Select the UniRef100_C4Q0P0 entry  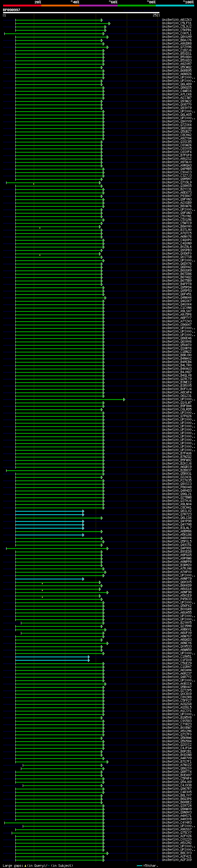click(x=177, y=240)
